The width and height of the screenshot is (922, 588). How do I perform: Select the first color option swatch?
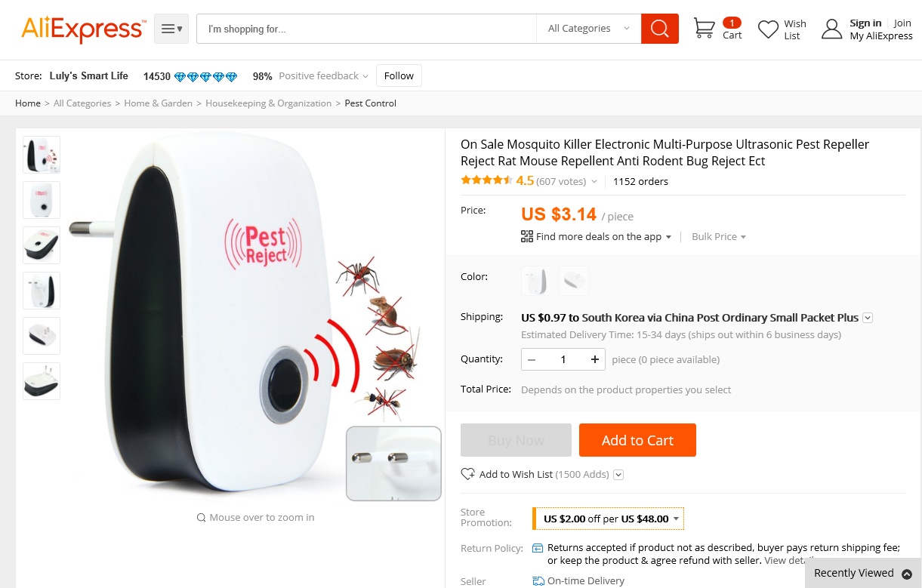point(535,281)
